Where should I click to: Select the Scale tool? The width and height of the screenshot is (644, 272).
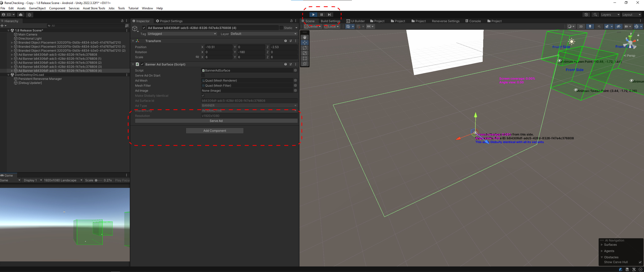pos(304,53)
